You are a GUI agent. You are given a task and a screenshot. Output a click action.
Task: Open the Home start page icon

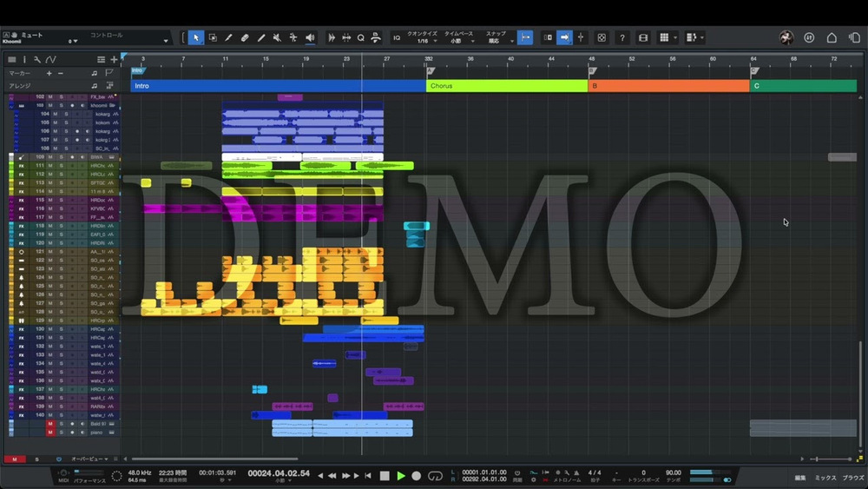[x=832, y=38]
